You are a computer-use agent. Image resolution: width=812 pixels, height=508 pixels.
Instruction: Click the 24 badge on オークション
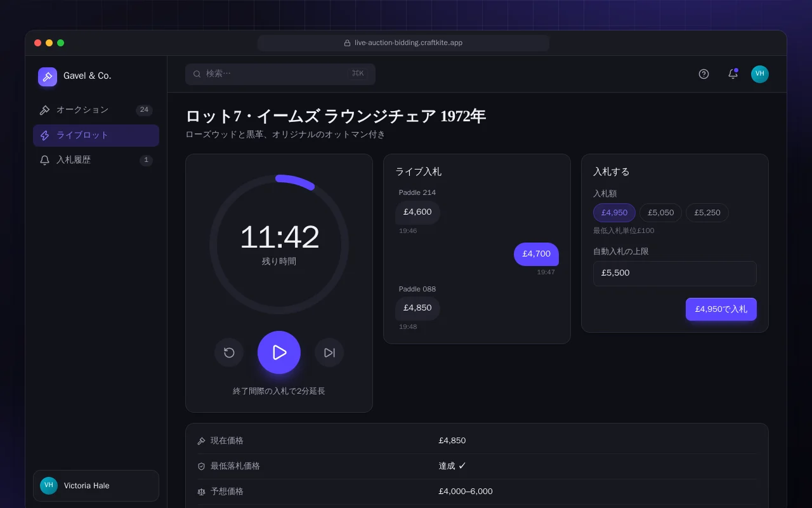[144, 110]
